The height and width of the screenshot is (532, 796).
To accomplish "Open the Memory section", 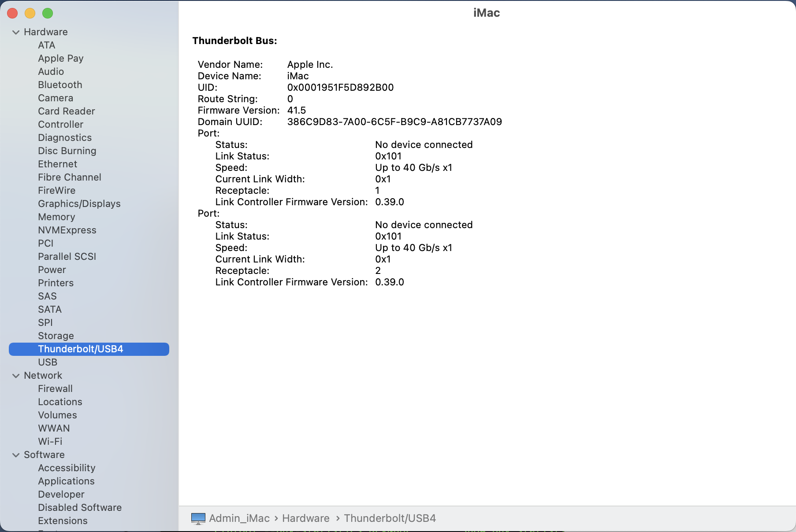I will (56, 217).
